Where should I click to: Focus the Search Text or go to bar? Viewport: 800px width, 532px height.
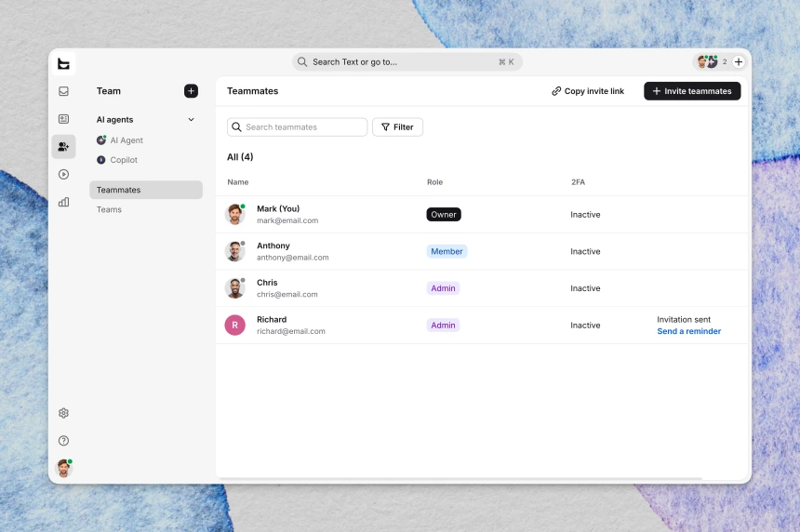407,61
